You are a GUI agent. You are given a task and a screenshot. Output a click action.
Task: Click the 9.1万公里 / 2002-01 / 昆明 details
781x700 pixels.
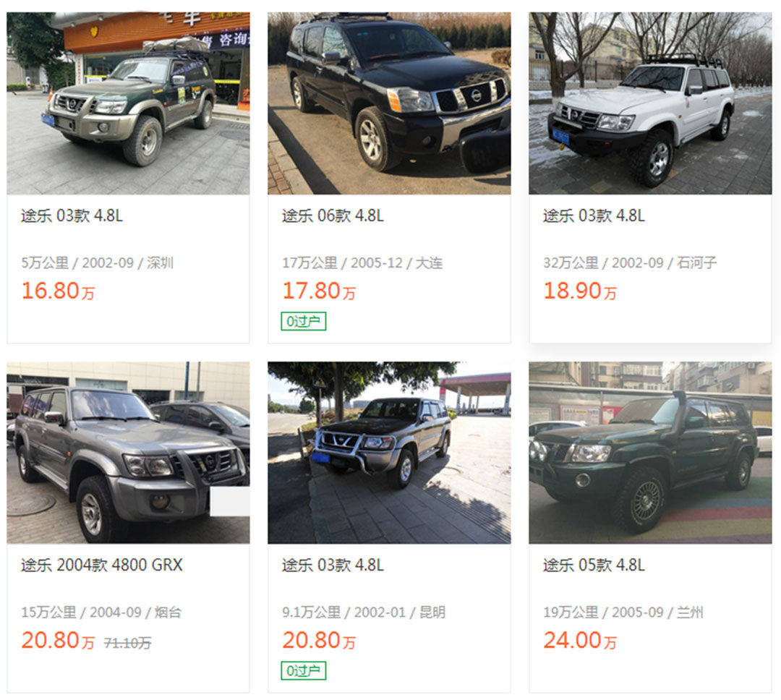364,612
